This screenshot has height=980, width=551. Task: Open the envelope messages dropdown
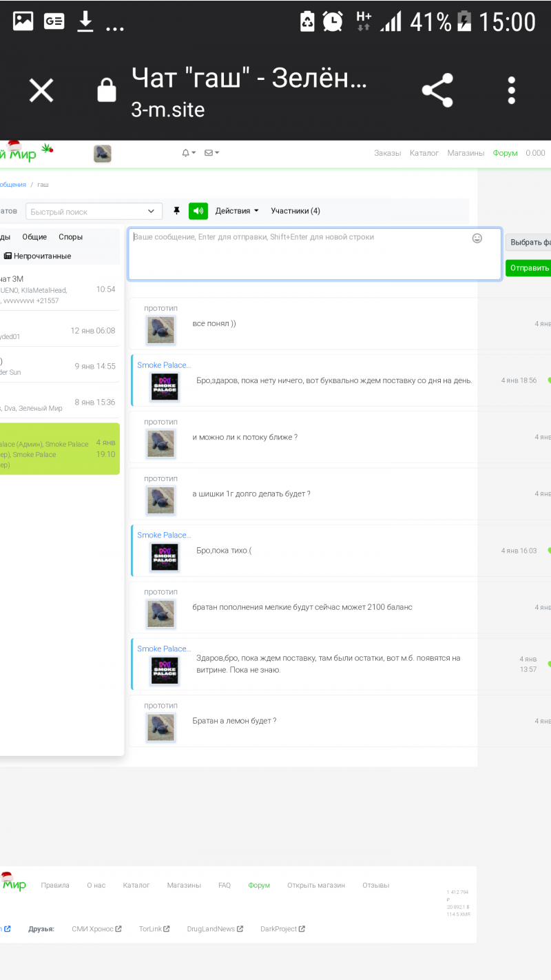click(211, 153)
